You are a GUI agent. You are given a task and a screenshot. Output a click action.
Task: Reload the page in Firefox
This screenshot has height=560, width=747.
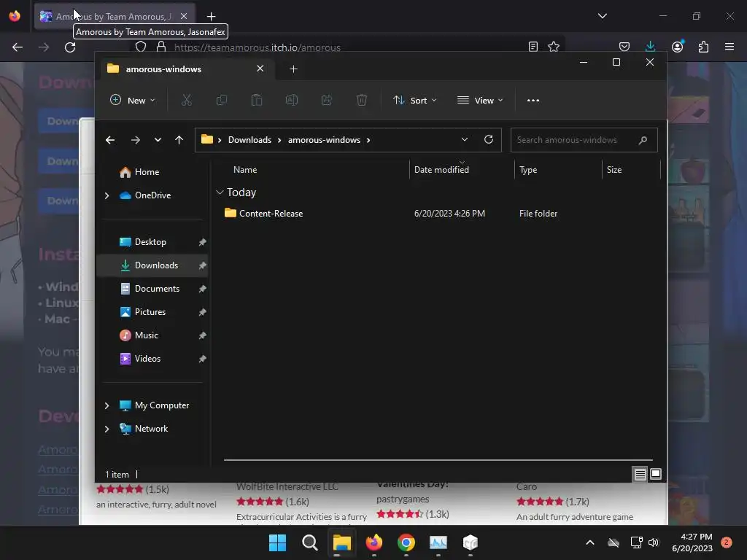pos(70,47)
